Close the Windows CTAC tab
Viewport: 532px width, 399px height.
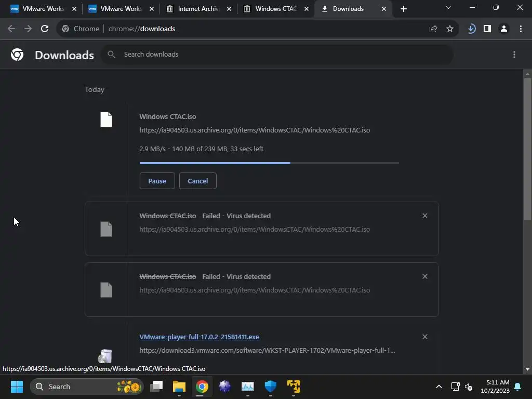point(307,9)
